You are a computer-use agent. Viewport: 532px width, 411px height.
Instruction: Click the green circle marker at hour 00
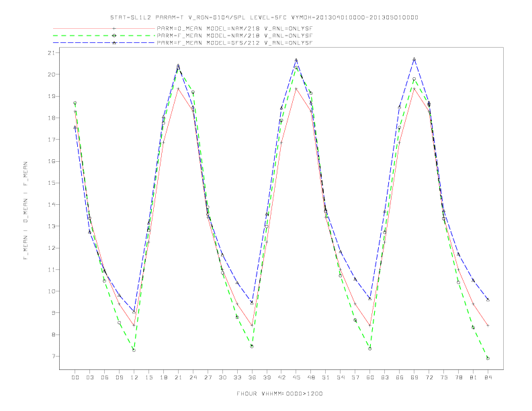(75, 103)
